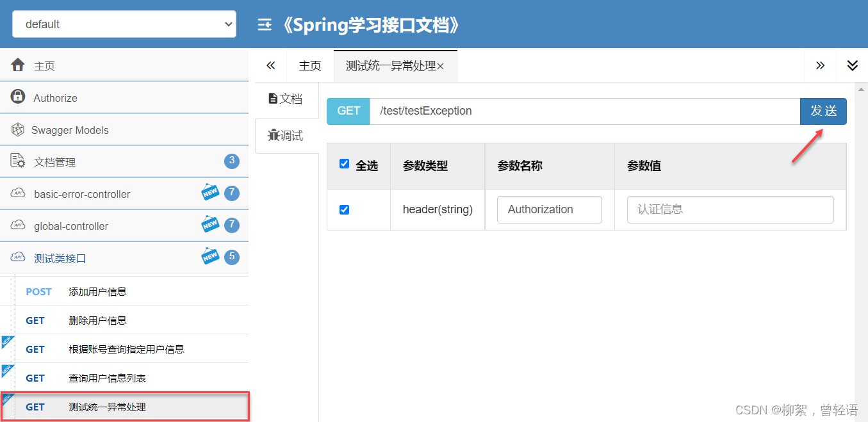Click the 文档管理 count badge 3
Image resolution: width=868 pixels, height=422 pixels.
click(x=232, y=161)
